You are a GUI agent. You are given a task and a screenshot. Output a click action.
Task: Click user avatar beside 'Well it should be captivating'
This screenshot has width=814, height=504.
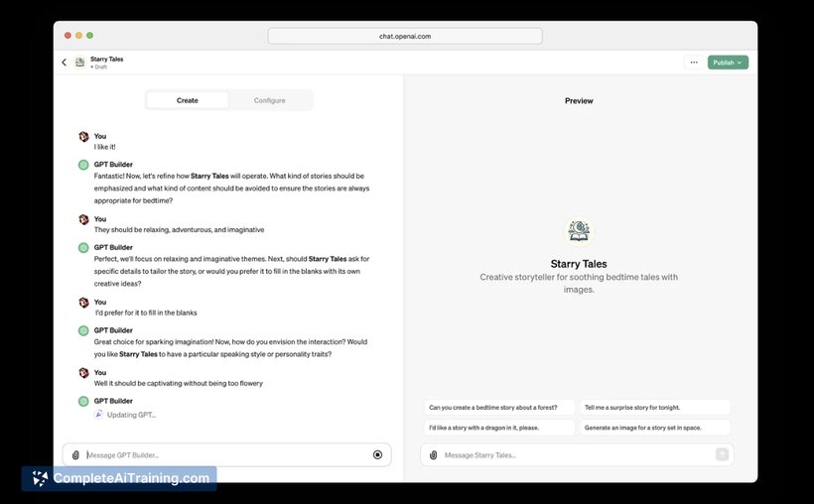click(x=83, y=373)
